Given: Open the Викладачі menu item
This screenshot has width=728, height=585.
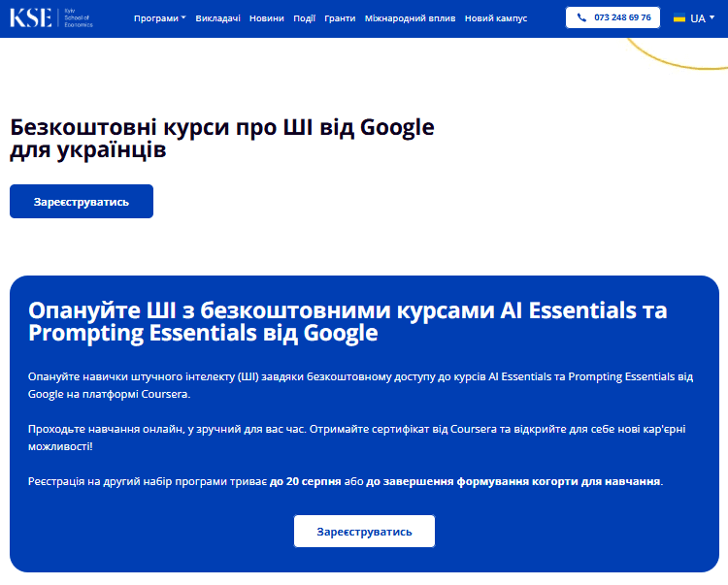Looking at the screenshot, I should tap(217, 18).
